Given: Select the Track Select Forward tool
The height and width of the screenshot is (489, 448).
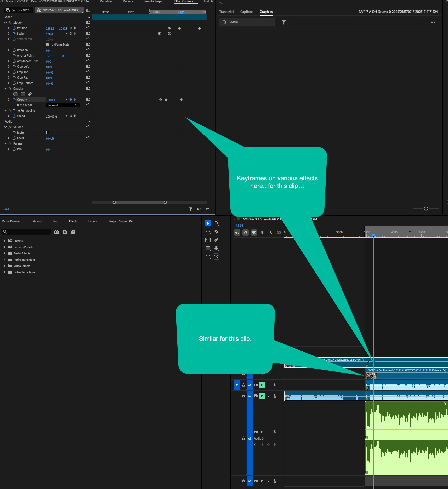Looking at the screenshot, I should pyautogui.click(x=216, y=223).
